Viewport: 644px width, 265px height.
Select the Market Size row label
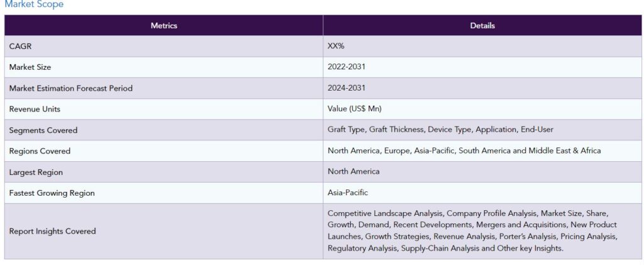click(x=30, y=67)
